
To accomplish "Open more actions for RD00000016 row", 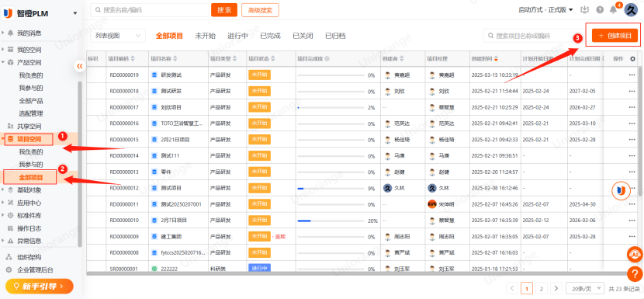I will pyautogui.click(x=632, y=123).
